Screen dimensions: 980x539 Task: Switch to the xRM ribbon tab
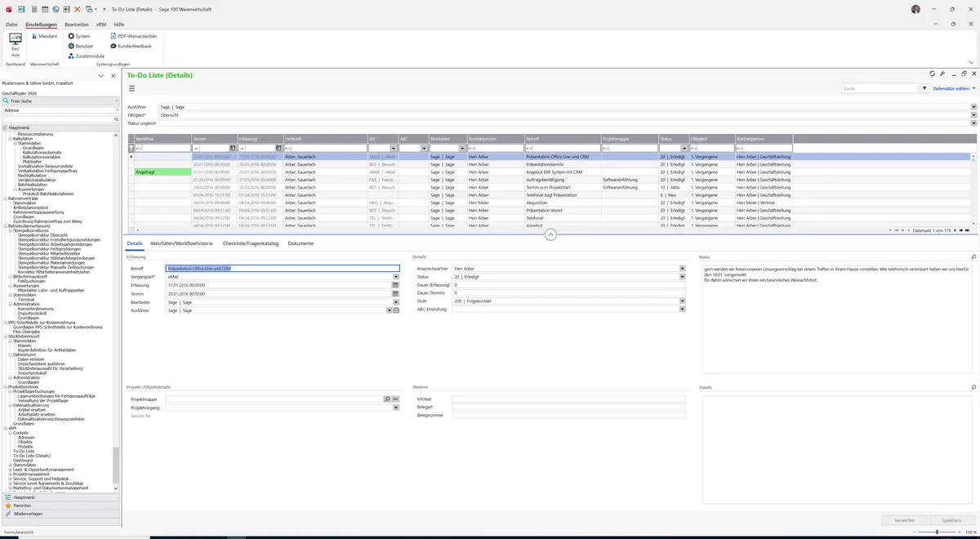(x=101, y=24)
